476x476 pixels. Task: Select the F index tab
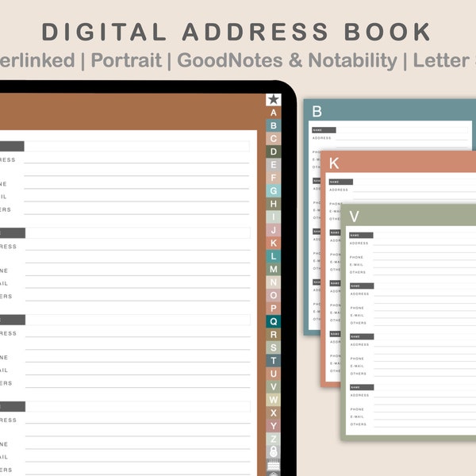click(x=273, y=178)
